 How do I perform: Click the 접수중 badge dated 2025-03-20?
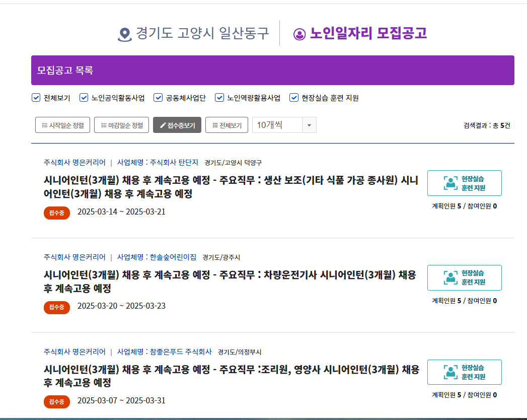[57, 307]
